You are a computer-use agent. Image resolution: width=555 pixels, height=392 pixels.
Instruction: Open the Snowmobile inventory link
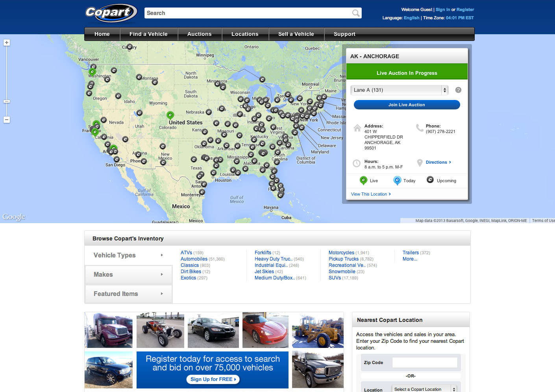click(x=342, y=272)
